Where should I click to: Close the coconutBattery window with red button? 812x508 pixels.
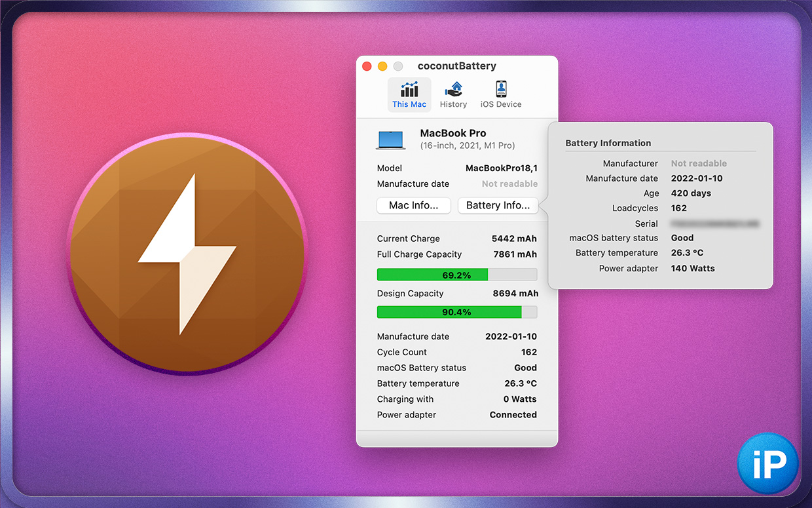click(367, 66)
